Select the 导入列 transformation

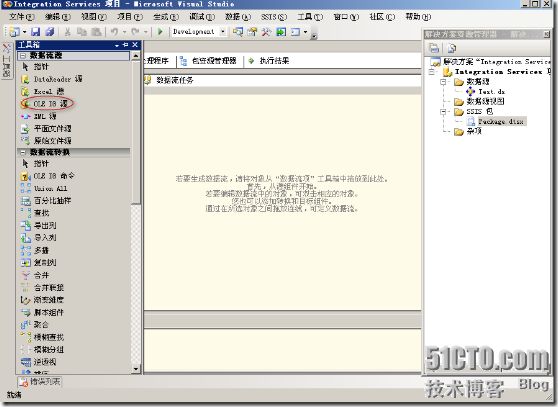[x=38, y=237]
